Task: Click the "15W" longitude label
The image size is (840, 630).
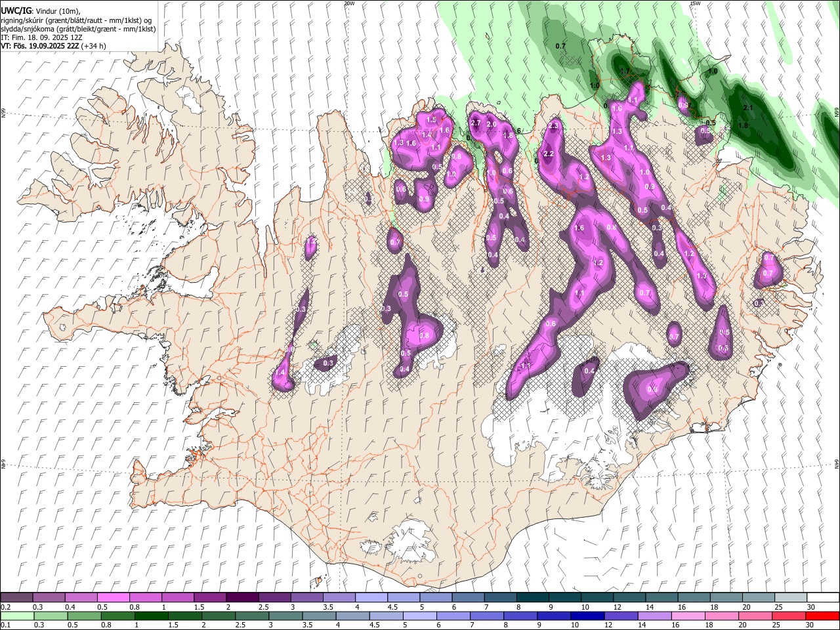Action: click(x=695, y=3)
